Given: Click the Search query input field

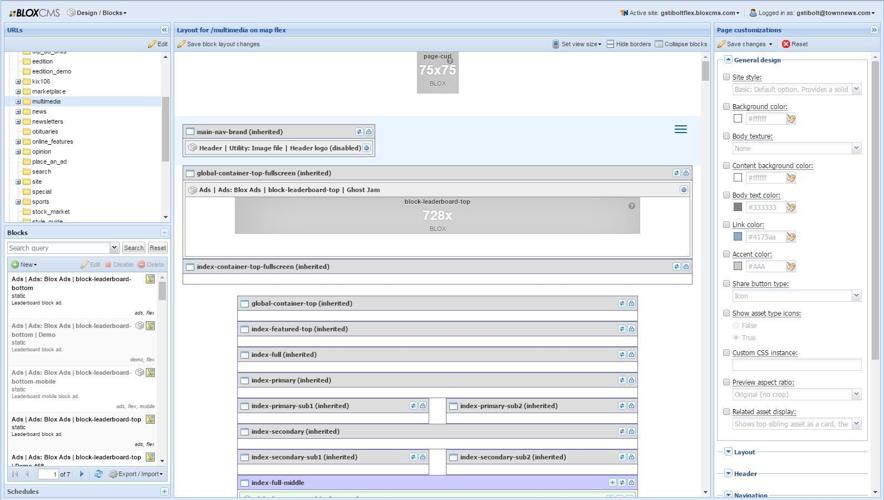Looking at the screenshot, I should 58,248.
